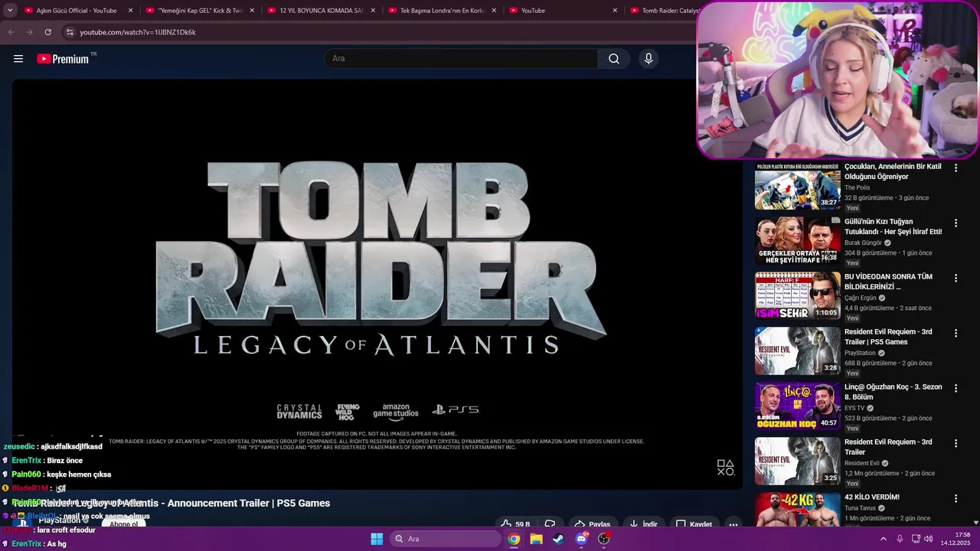This screenshot has height=551, width=980.
Task: Open Resident Evil Requiem 3:25 thumbnail
Action: pos(797,461)
